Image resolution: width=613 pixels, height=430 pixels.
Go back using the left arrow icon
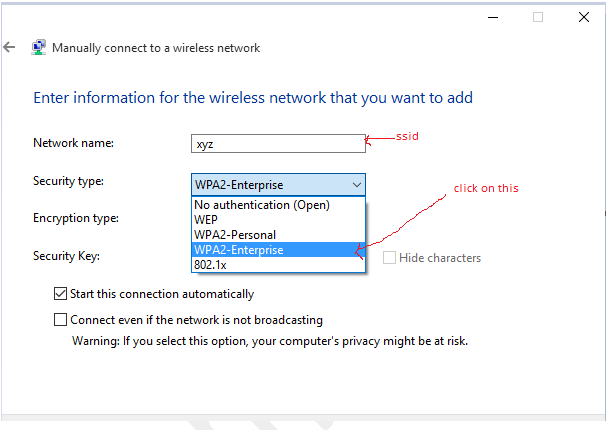coord(9,47)
